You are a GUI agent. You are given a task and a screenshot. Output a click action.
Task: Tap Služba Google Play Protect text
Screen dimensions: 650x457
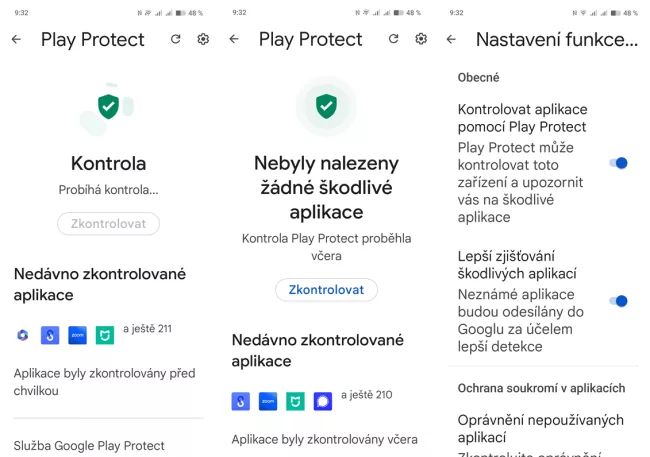[x=88, y=445]
